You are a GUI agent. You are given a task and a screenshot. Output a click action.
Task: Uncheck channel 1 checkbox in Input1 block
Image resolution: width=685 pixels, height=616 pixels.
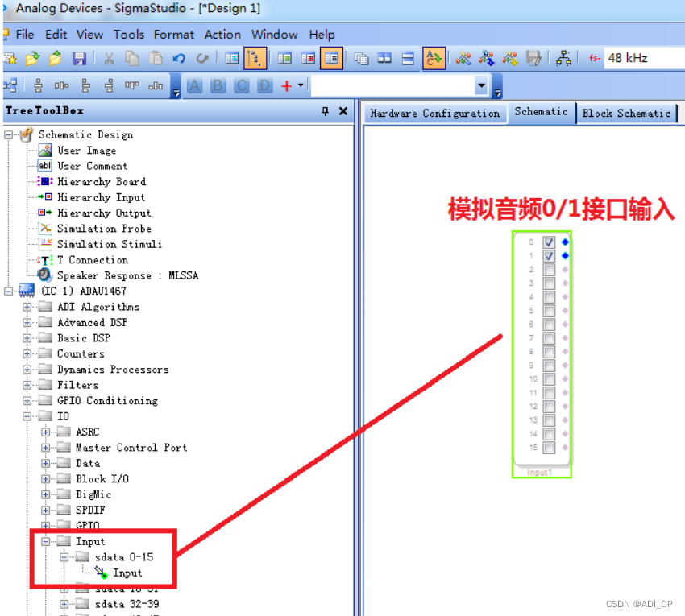pos(549,256)
